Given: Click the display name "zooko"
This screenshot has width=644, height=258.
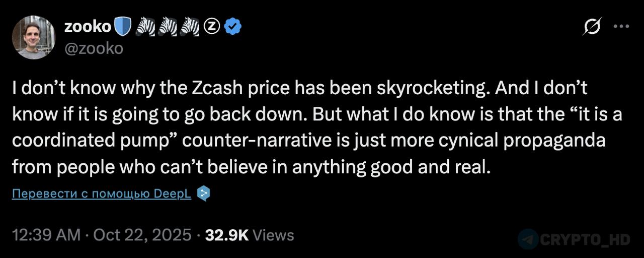Looking at the screenshot, I should pyautogui.click(x=87, y=28).
